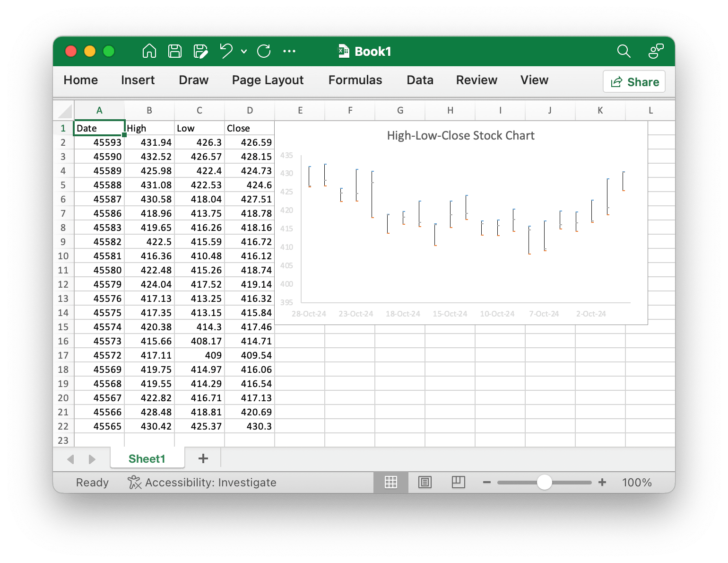This screenshot has width=728, height=563.
Task: Select cell with value 431.94
Action: [x=149, y=142]
